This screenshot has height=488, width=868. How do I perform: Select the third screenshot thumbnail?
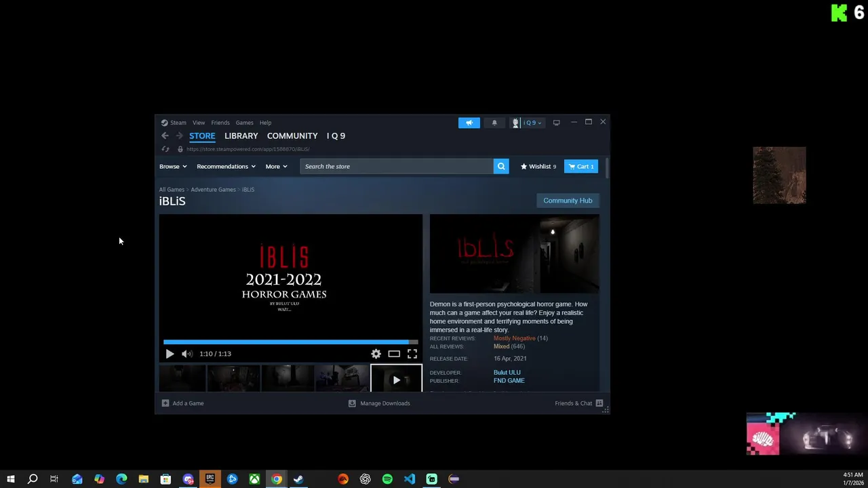[x=288, y=378]
